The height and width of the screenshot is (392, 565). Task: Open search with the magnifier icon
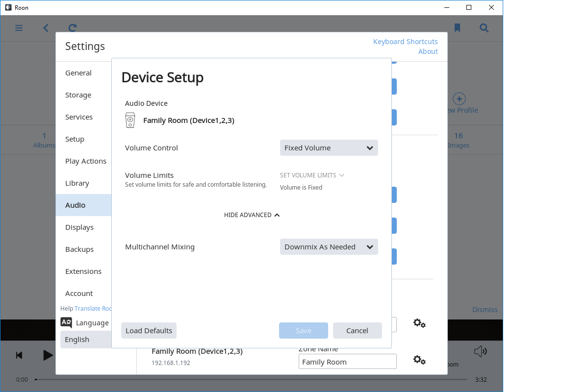click(x=484, y=28)
